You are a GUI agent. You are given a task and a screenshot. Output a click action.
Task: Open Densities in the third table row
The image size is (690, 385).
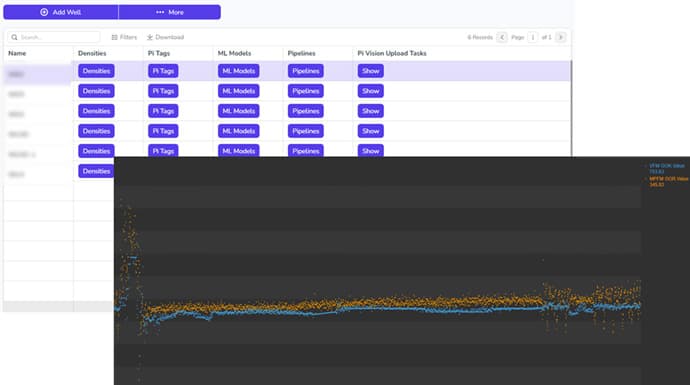tap(96, 111)
